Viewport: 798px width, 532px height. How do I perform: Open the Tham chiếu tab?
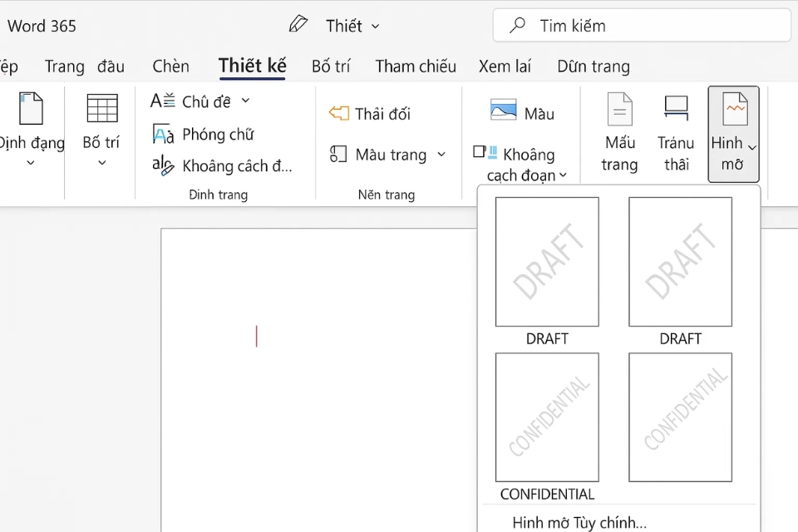415,66
